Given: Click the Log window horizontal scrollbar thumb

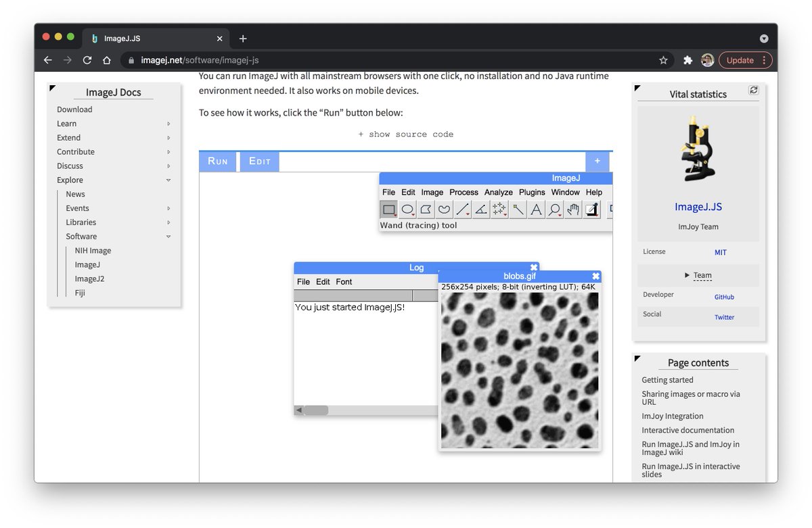Looking at the screenshot, I should [315, 410].
